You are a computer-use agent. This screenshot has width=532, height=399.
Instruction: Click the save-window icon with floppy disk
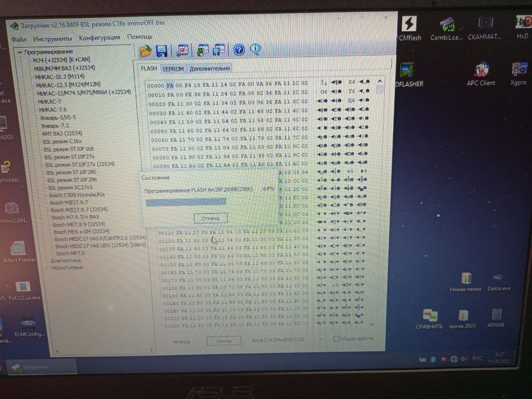[219, 50]
